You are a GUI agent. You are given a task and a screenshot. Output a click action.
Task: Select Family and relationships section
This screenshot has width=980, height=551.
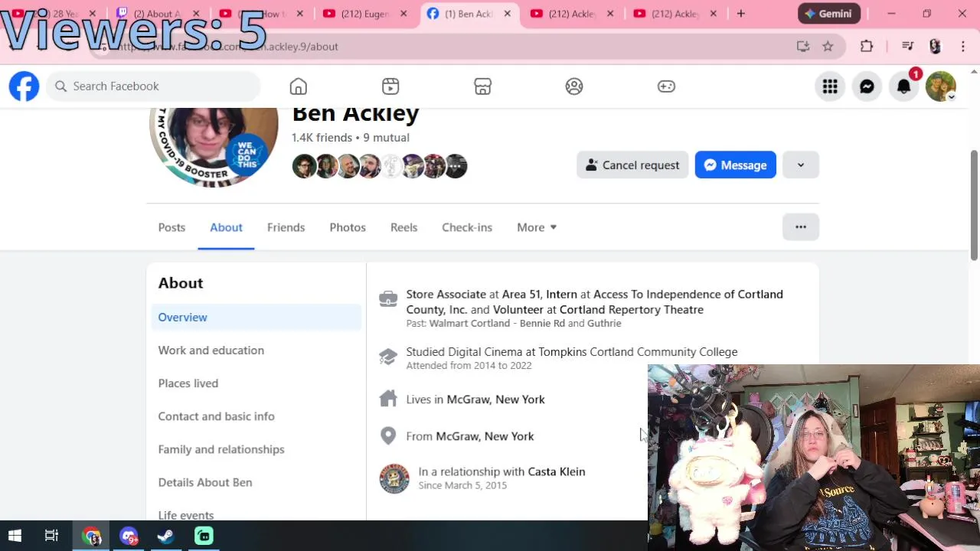pyautogui.click(x=256, y=449)
